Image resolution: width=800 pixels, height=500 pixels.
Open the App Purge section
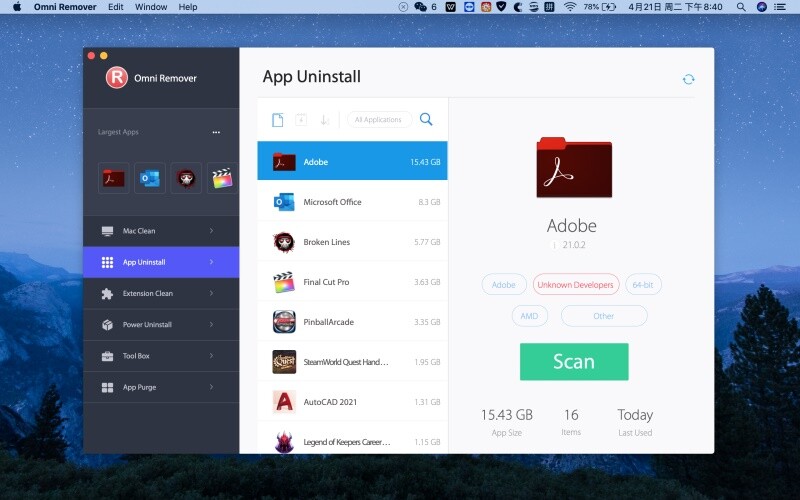pos(161,387)
